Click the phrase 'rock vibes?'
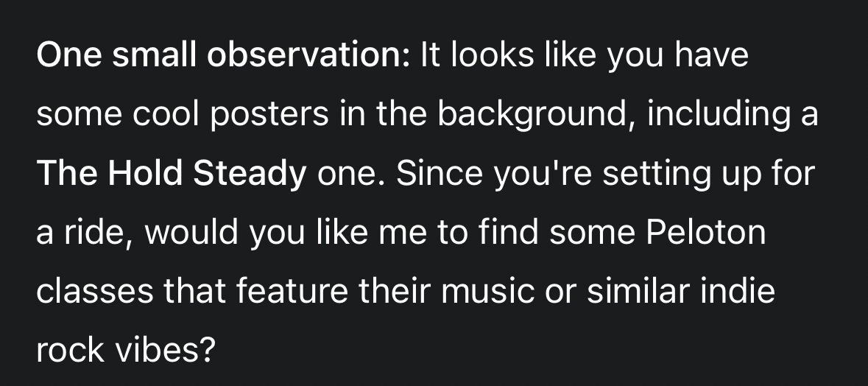The width and height of the screenshot is (868, 386). pos(125,351)
